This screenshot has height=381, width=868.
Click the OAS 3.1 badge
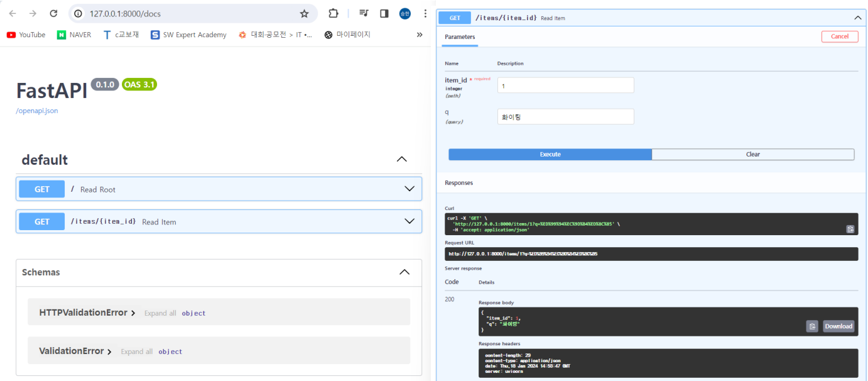pyautogui.click(x=139, y=84)
